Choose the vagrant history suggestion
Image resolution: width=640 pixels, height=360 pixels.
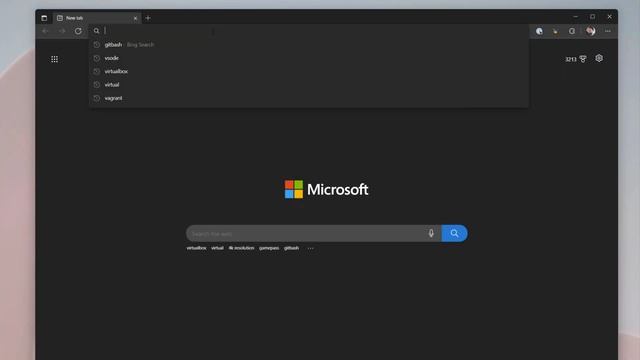click(309, 98)
